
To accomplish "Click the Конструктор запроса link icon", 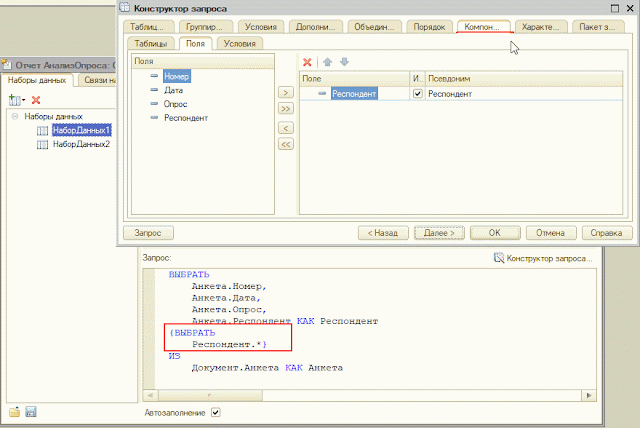I will (x=499, y=258).
